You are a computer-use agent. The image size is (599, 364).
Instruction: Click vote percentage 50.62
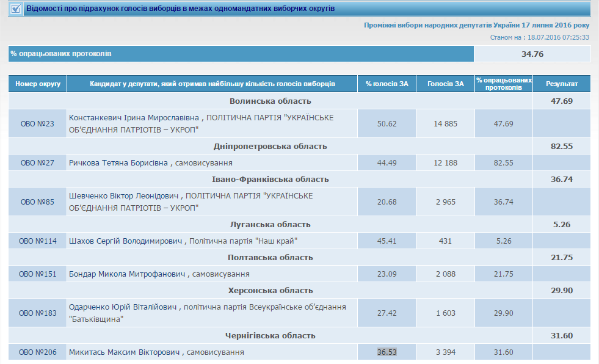(387, 124)
